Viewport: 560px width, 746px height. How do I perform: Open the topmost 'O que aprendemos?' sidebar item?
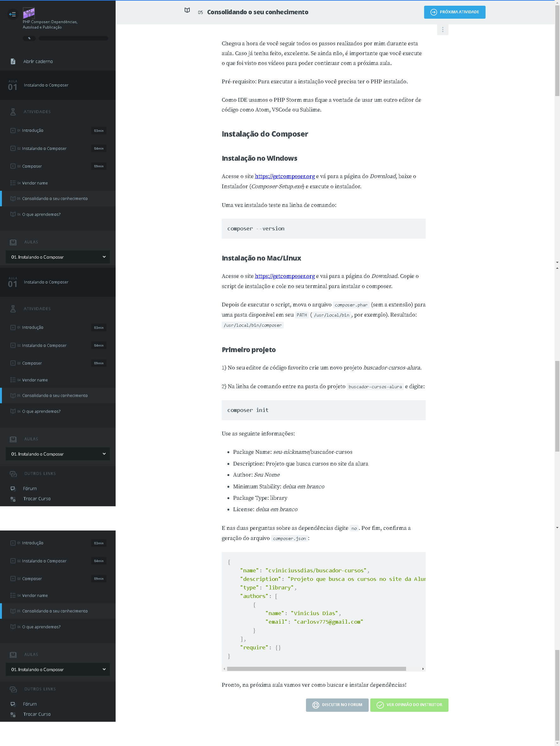tap(41, 215)
